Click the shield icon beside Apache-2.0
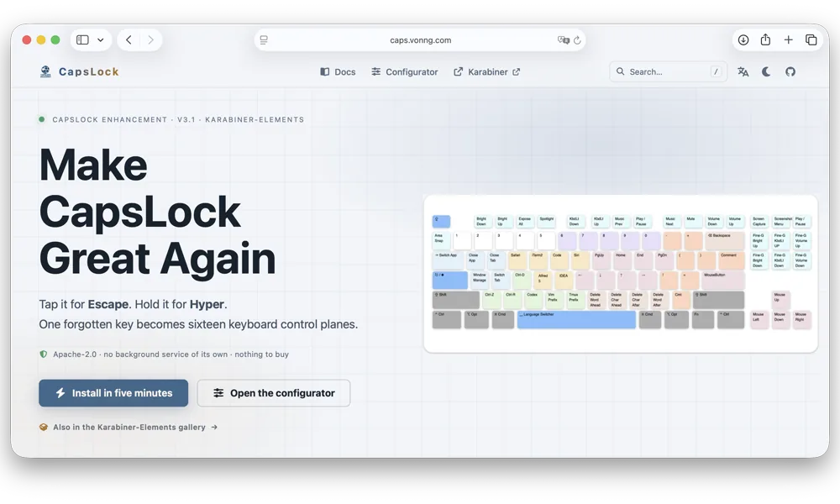840x504 pixels. click(x=44, y=354)
